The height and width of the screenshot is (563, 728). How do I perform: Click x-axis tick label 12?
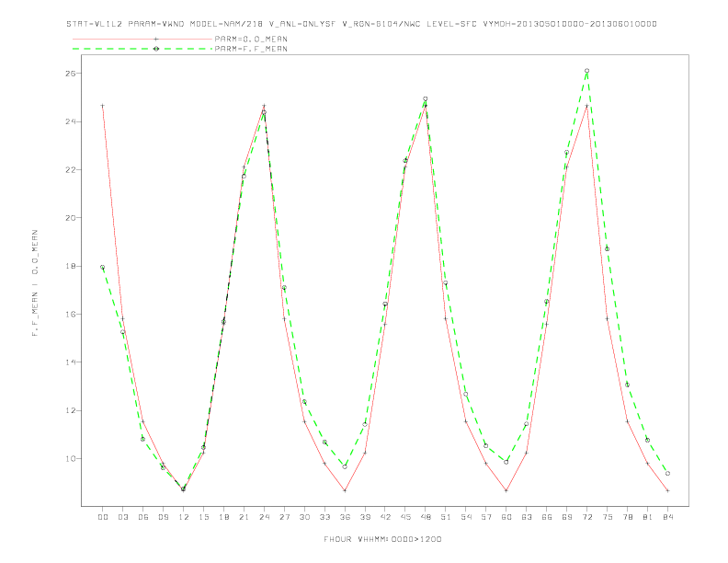(184, 517)
